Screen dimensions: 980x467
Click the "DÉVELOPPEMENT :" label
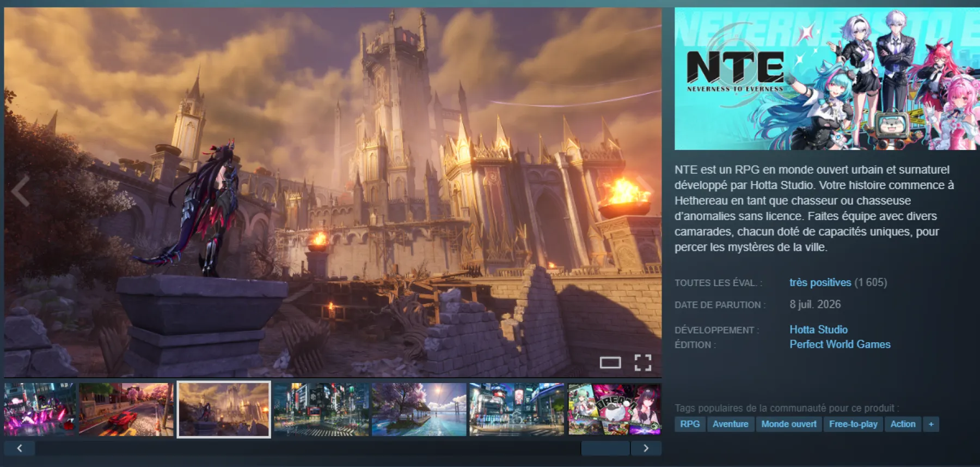(716, 330)
